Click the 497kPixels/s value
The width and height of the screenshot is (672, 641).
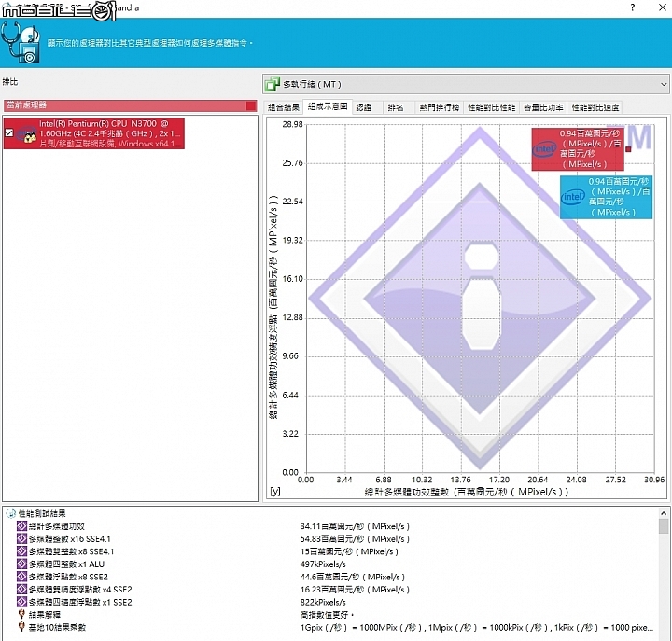click(323, 564)
